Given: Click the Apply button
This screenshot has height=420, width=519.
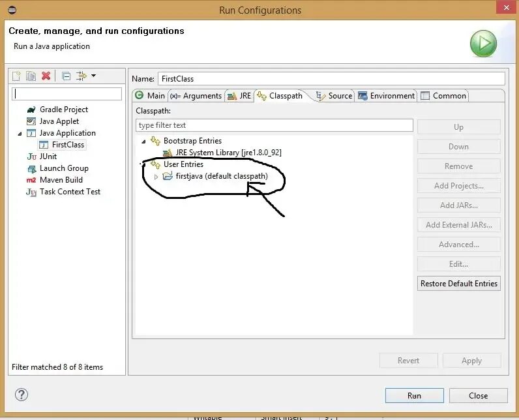Looking at the screenshot, I should tap(471, 361).
